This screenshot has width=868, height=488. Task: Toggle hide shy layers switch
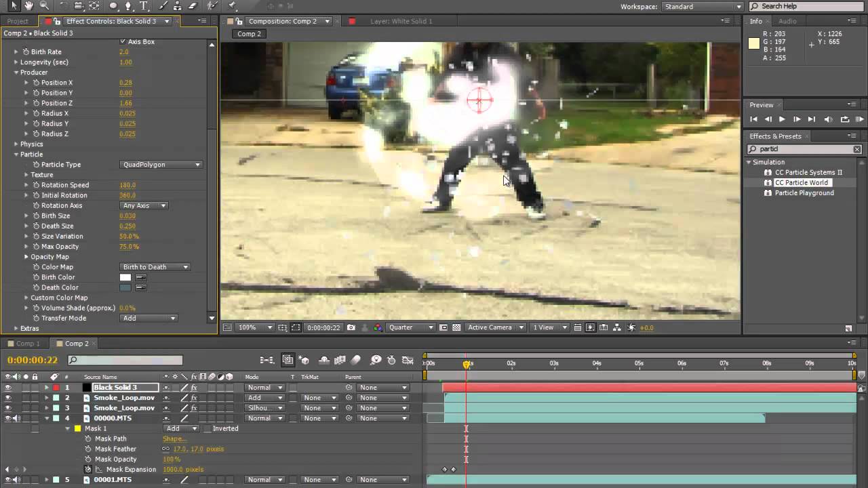[324, 360]
